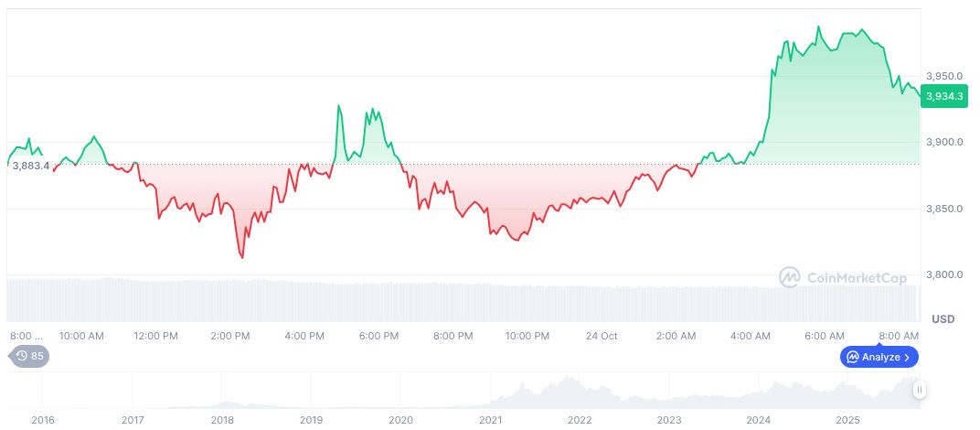Click the 2:00 PM time axis label
The height and width of the screenshot is (430, 980).
click(x=229, y=336)
